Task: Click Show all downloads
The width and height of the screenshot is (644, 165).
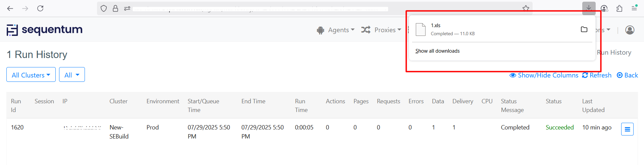Action: point(437,51)
